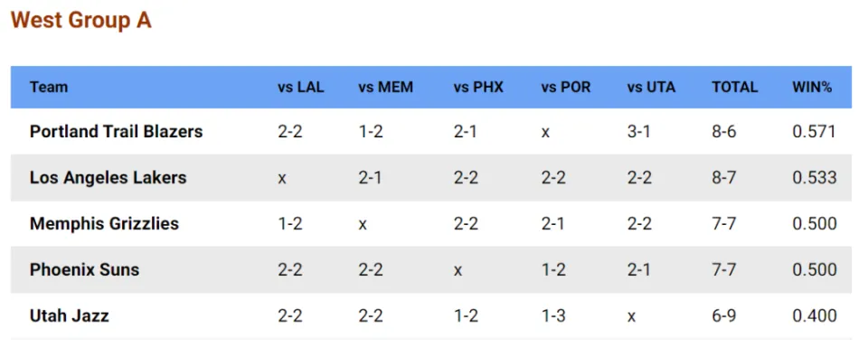Select Portland Trail Blazers team name
This screenshot has height=347, width=868.
tap(117, 132)
